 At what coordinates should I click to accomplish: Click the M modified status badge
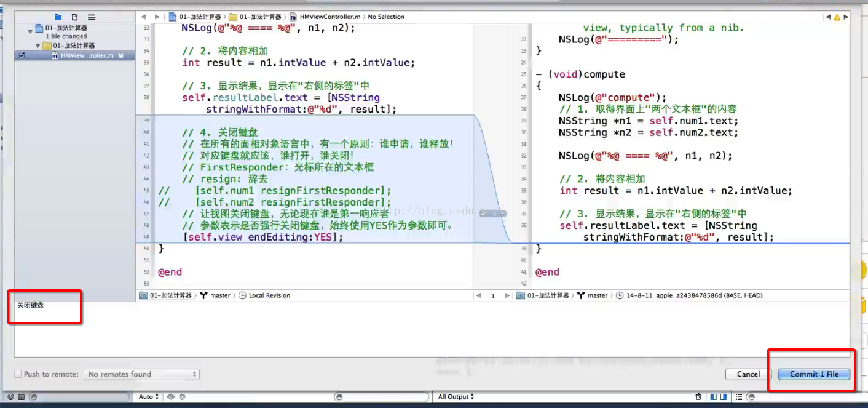pos(121,55)
